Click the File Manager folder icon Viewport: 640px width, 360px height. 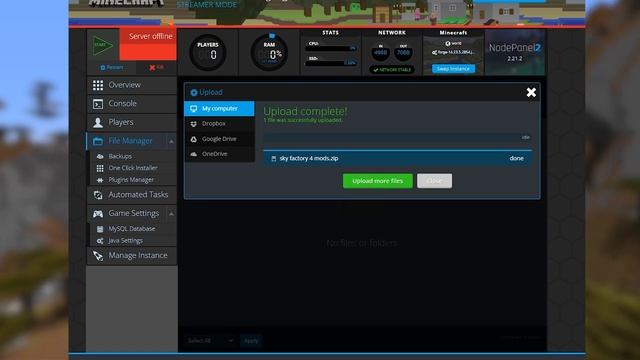pyautogui.click(x=98, y=141)
